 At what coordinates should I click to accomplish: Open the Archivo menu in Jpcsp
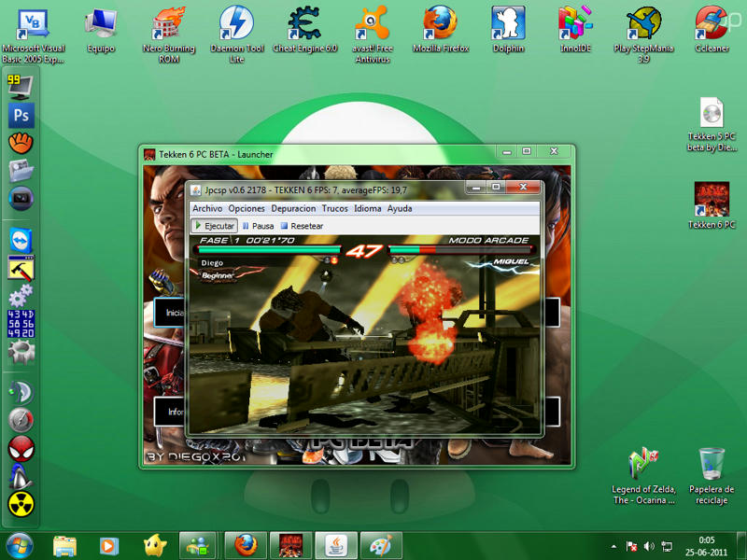coord(207,208)
